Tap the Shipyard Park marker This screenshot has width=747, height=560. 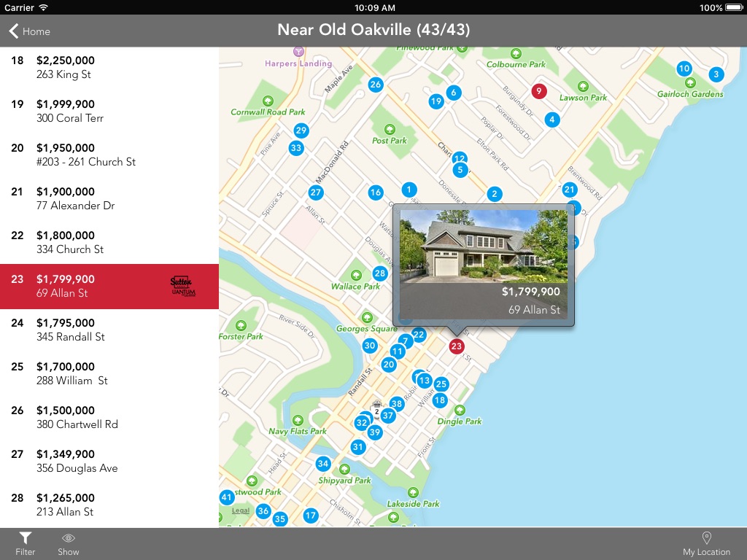(344, 470)
